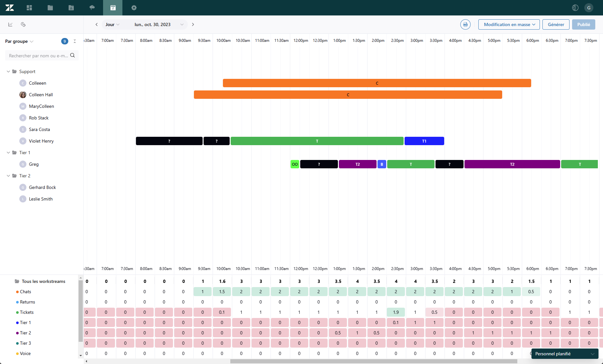This screenshot has height=364, width=603.
Task: Click Colleeen's orange C shift bar
Action: pyautogui.click(x=377, y=83)
